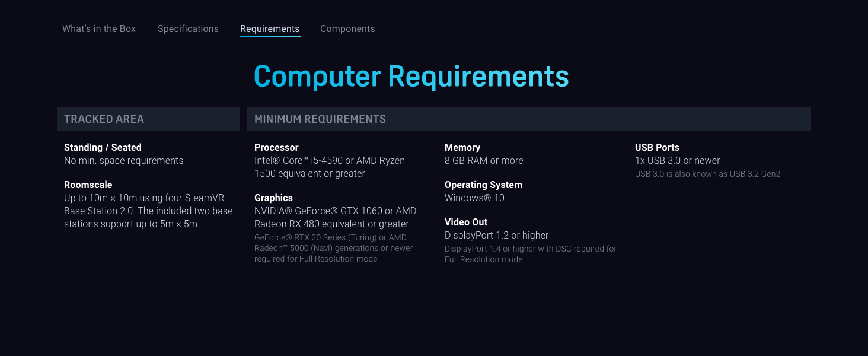Select the TRACKED AREA section header
This screenshot has width=868, height=356.
click(x=103, y=119)
